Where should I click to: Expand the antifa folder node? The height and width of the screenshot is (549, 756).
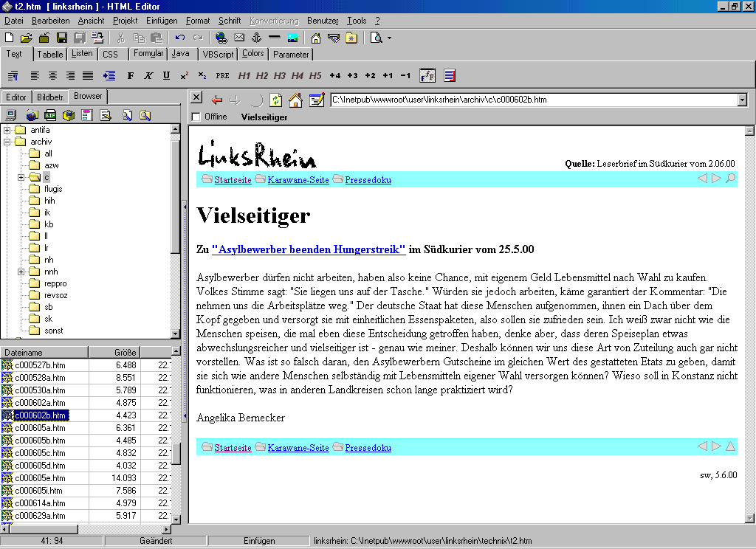[x=7, y=130]
